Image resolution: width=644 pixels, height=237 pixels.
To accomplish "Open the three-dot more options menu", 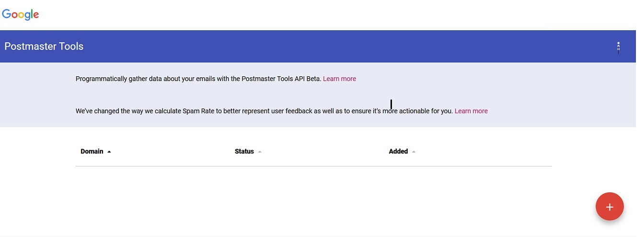I will tap(618, 47).
